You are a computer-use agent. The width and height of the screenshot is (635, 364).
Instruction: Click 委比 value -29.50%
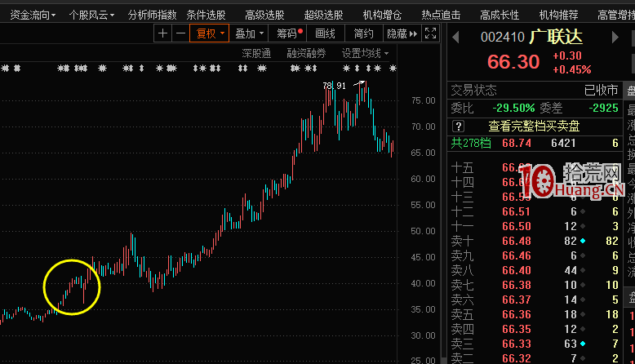(x=513, y=108)
